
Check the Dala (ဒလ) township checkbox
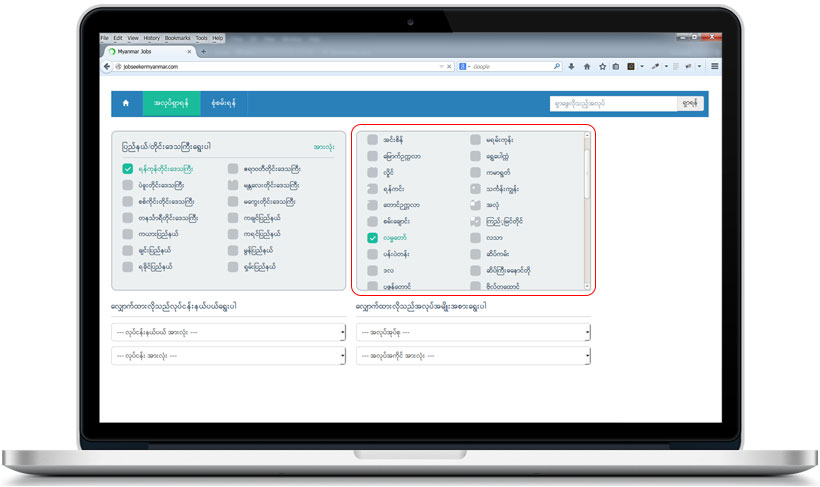[372, 270]
